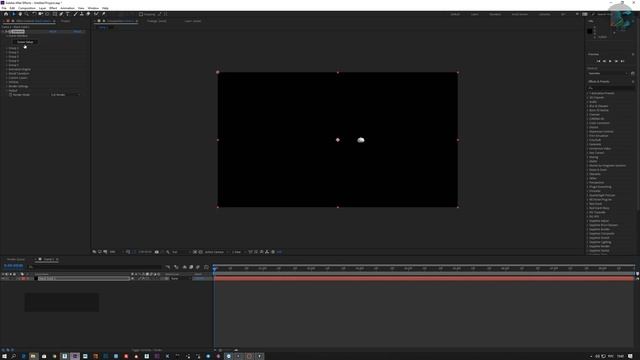Viewport: 640px width, 360px height.
Task: Take a snapshot with the viewer camera icon
Action: pos(157,252)
